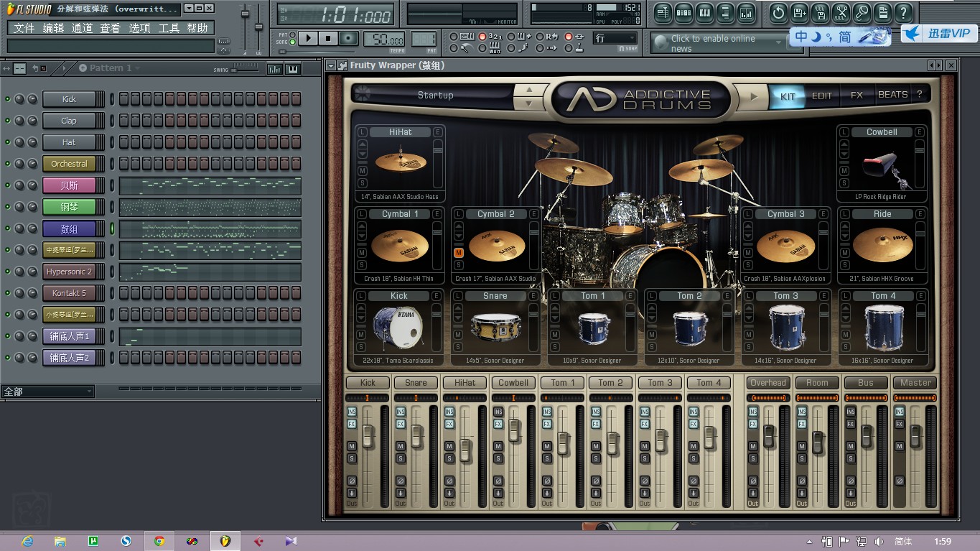
Task: Open the 查看 menu
Action: point(110,28)
